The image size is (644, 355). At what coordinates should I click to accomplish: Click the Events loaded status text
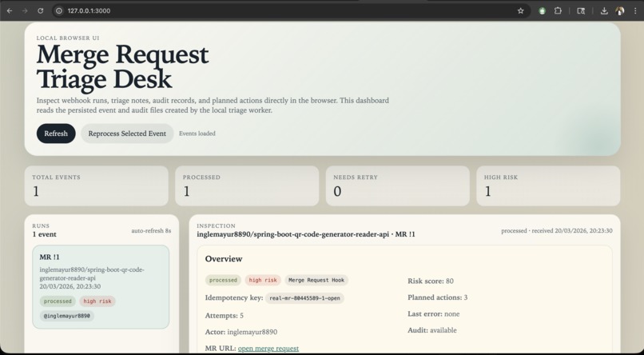(197, 134)
